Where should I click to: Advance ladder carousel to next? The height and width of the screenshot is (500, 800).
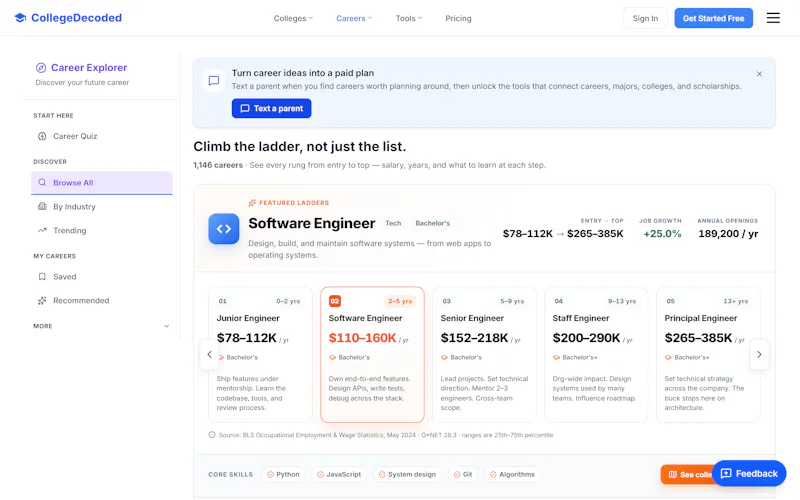759,355
